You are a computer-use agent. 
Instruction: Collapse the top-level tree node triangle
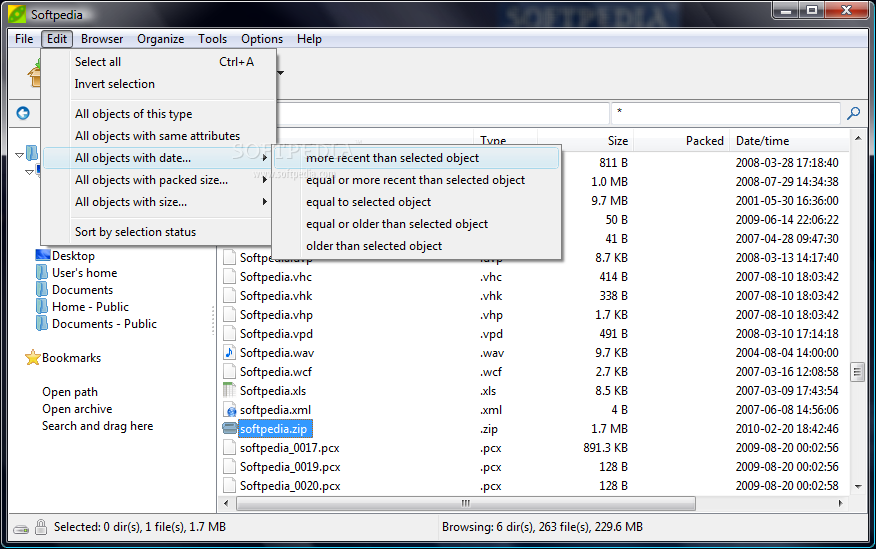pos(20,155)
